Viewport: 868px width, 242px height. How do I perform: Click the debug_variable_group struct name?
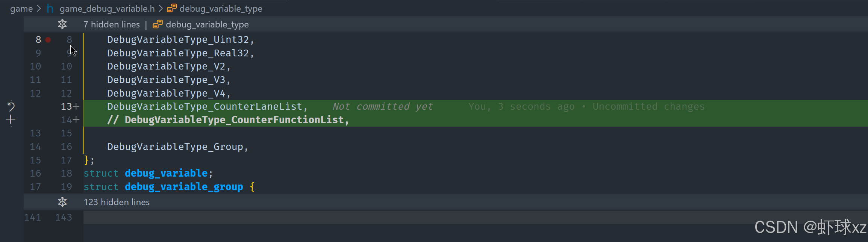coord(184,187)
